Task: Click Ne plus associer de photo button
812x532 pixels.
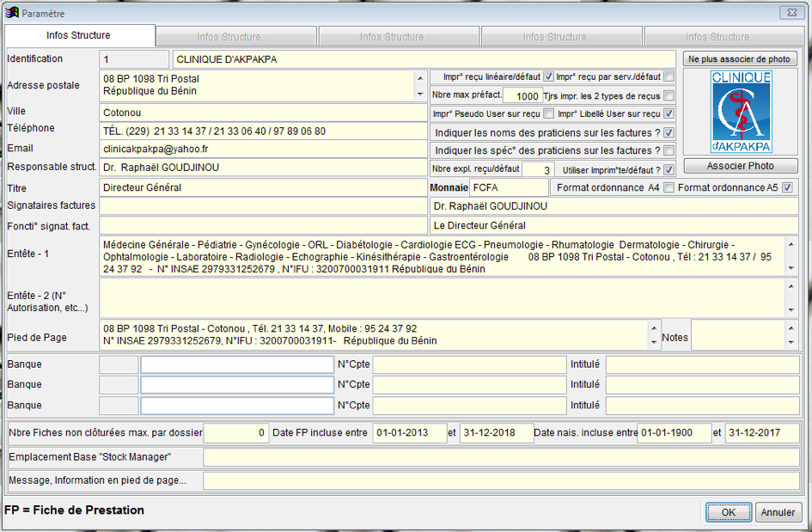Action: click(740, 59)
